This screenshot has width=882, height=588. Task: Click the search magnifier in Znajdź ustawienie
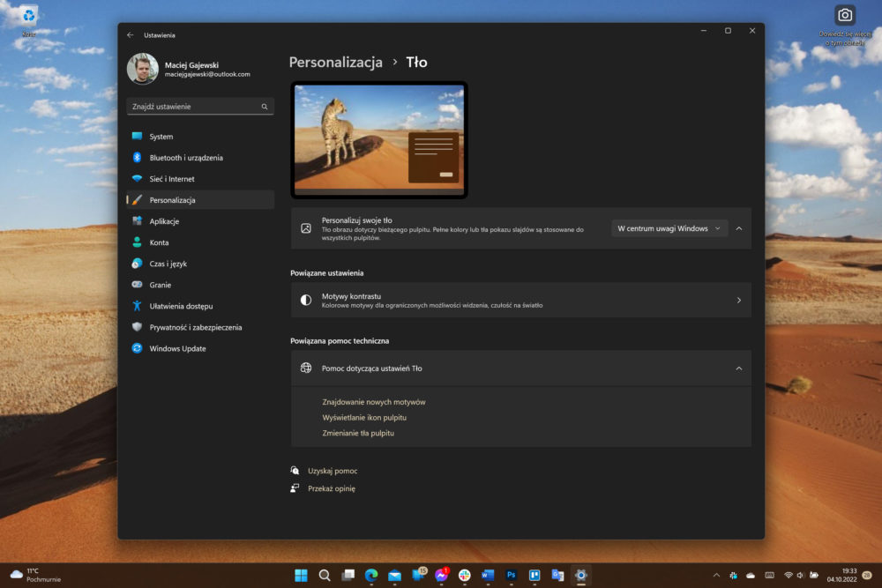[265, 107]
